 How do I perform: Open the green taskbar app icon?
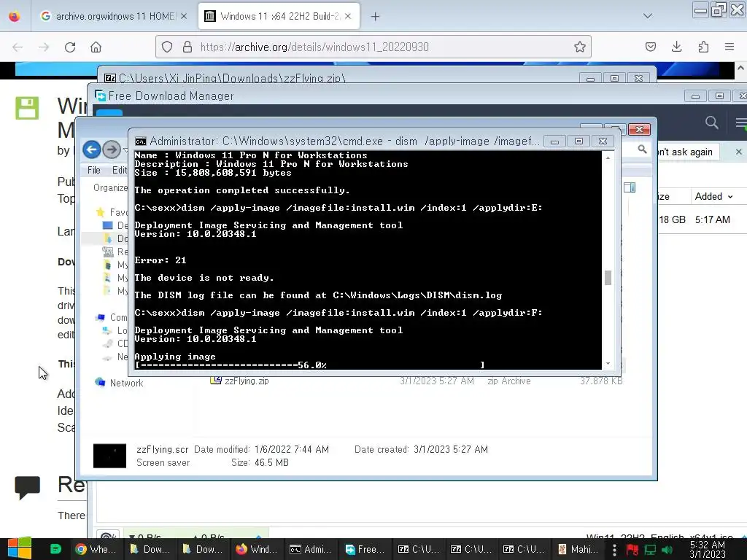(55, 549)
